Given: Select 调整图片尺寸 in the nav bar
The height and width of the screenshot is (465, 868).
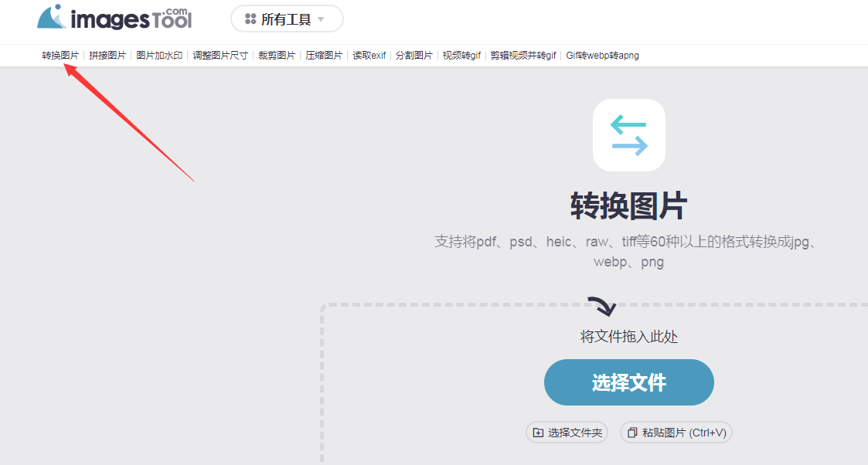Looking at the screenshot, I should (x=220, y=56).
